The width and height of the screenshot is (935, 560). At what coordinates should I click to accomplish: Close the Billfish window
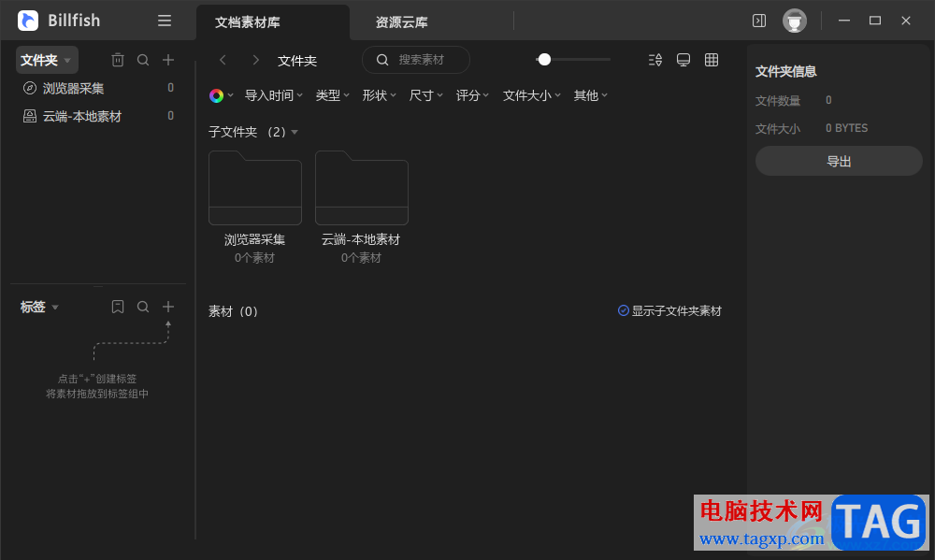coord(906,21)
